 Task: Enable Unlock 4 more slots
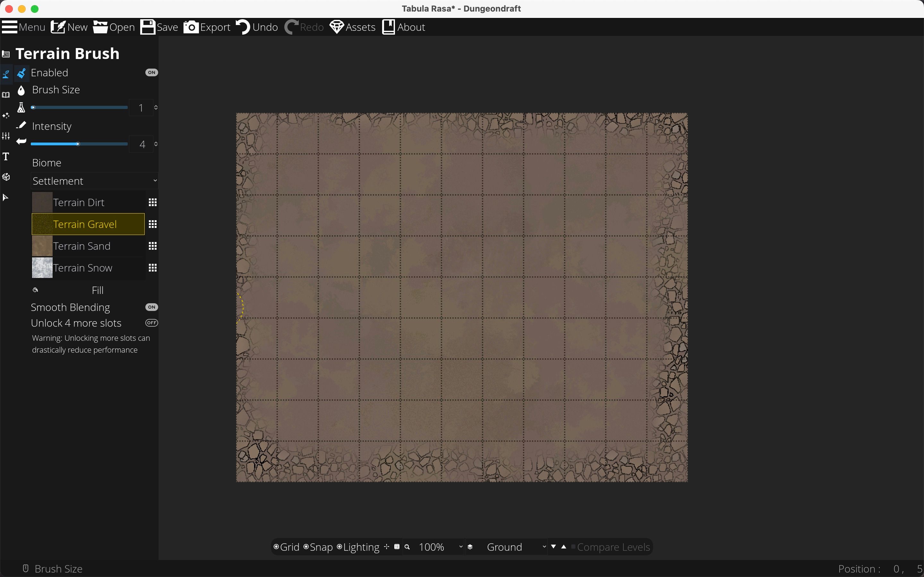tap(151, 322)
